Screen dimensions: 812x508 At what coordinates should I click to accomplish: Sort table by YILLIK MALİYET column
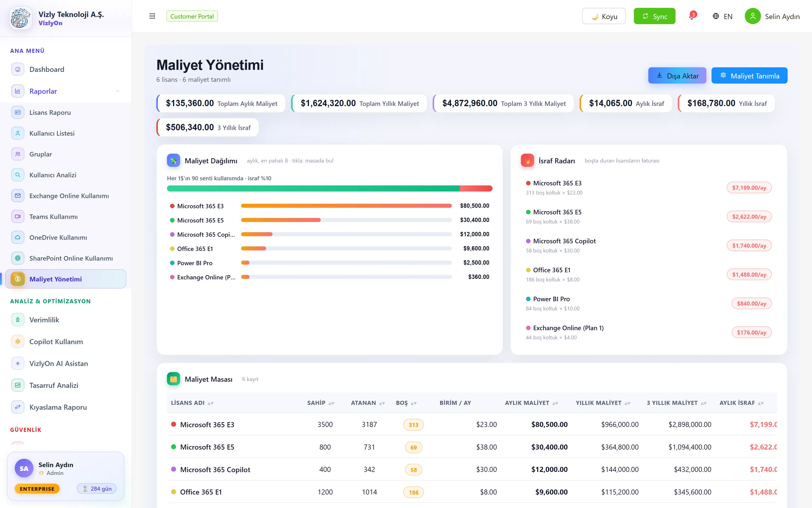pos(603,403)
